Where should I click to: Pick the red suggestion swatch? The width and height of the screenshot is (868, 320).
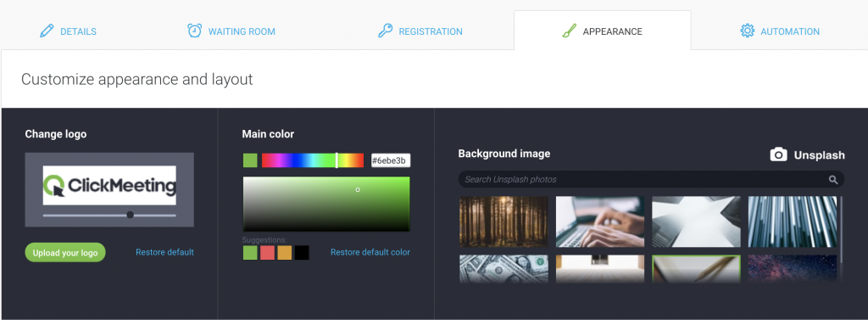[267, 253]
